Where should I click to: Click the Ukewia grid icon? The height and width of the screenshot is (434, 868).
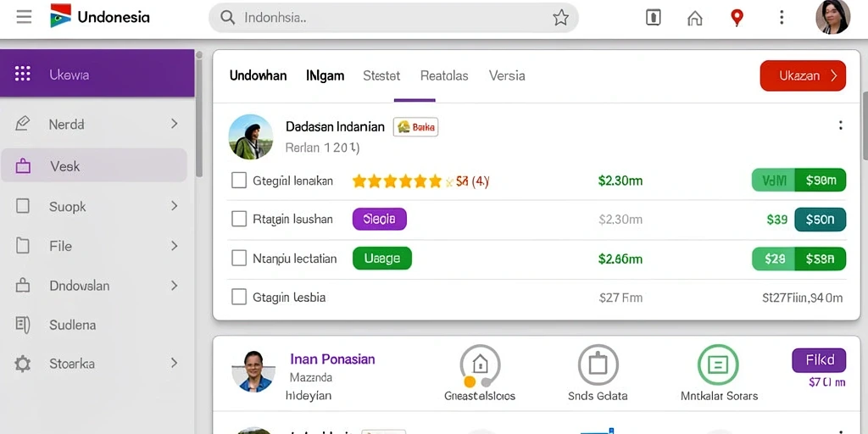(x=23, y=74)
